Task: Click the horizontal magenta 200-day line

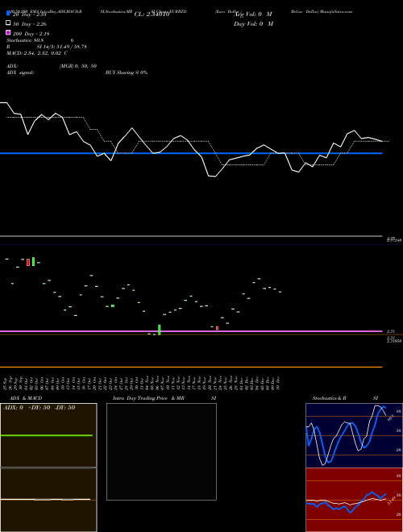Action: coord(191,330)
